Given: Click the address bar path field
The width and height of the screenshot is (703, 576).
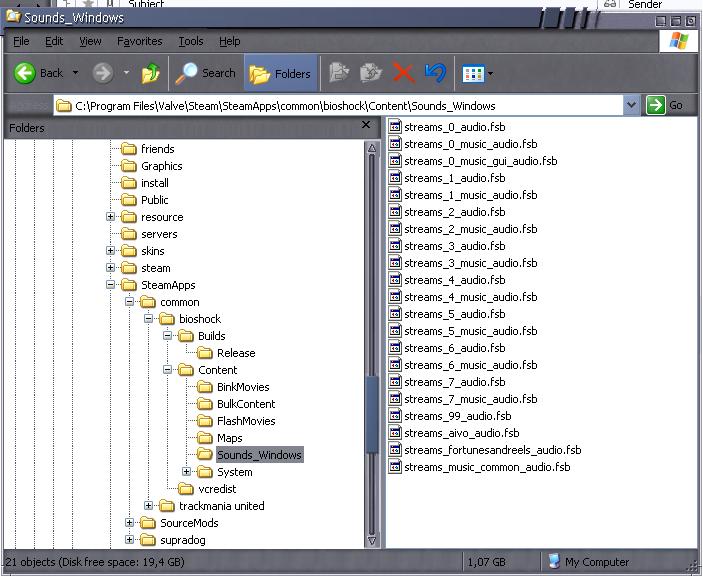Looking at the screenshot, I should [340, 105].
